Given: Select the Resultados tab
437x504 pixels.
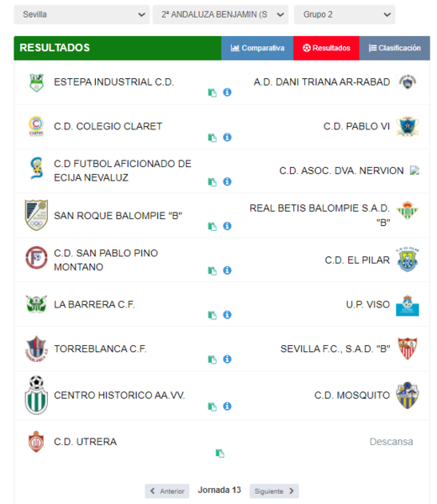Looking at the screenshot, I should pos(326,48).
